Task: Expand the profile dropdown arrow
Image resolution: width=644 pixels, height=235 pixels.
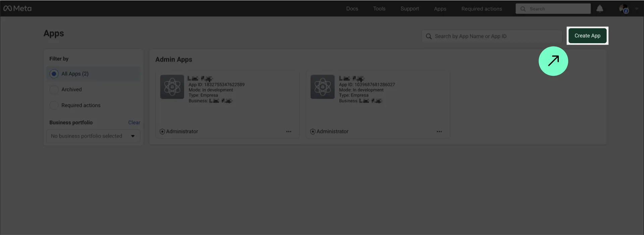Action: pos(637,9)
